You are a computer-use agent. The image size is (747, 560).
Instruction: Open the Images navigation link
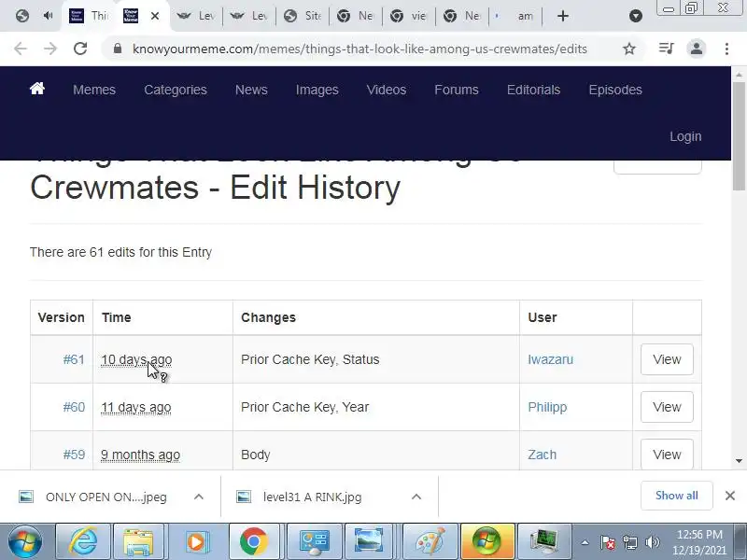[317, 90]
